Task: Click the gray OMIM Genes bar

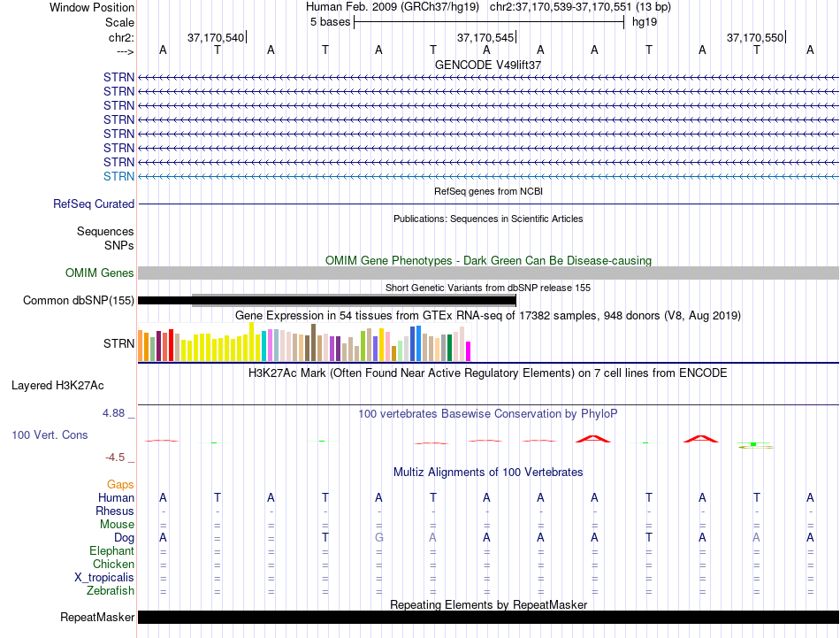Action: coord(488,273)
